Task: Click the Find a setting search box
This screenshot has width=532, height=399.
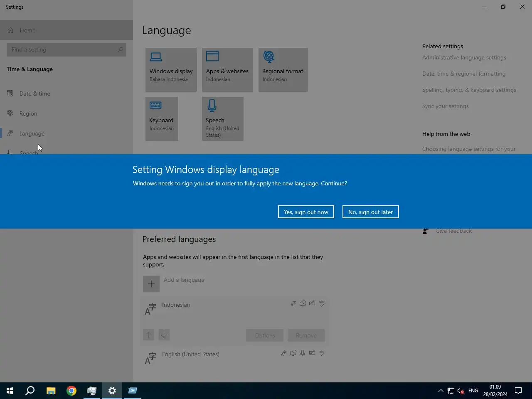Action: (x=66, y=49)
